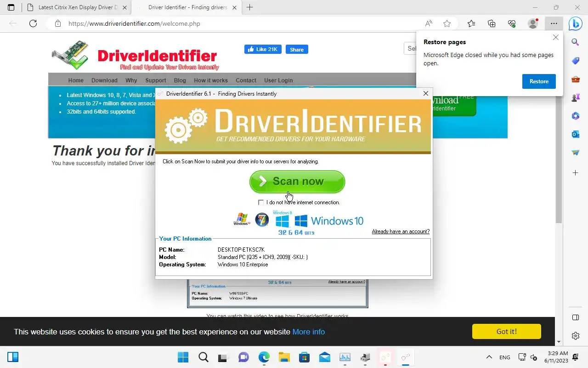The image size is (588, 368).
Task: Open taskbar Search
Action: point(204,357)
